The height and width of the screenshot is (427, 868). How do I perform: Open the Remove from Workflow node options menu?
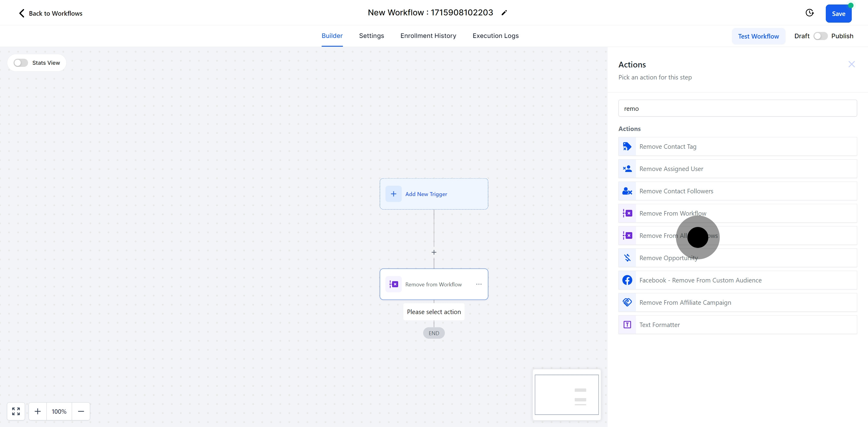click(x=479, y=284)
